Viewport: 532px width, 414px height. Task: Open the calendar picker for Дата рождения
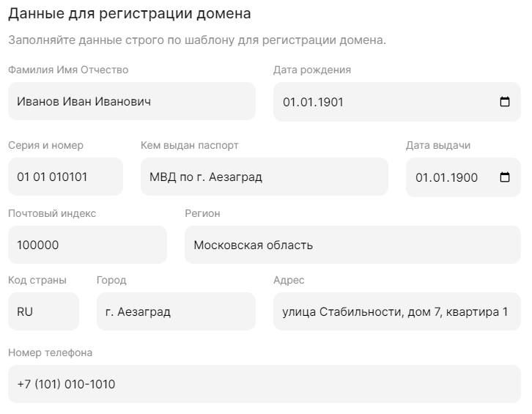click(504, 102)
